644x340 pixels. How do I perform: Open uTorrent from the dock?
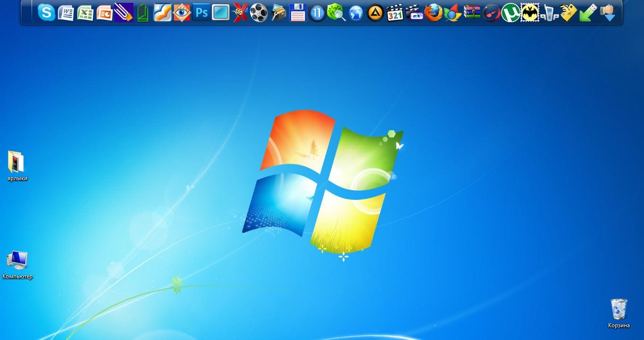click(510, 12)
